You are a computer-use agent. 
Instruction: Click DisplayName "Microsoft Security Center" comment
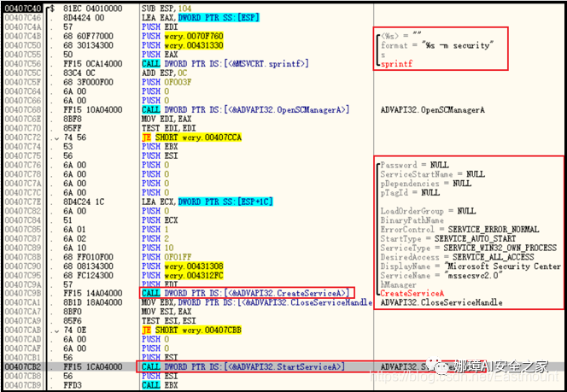pos(471,266)
